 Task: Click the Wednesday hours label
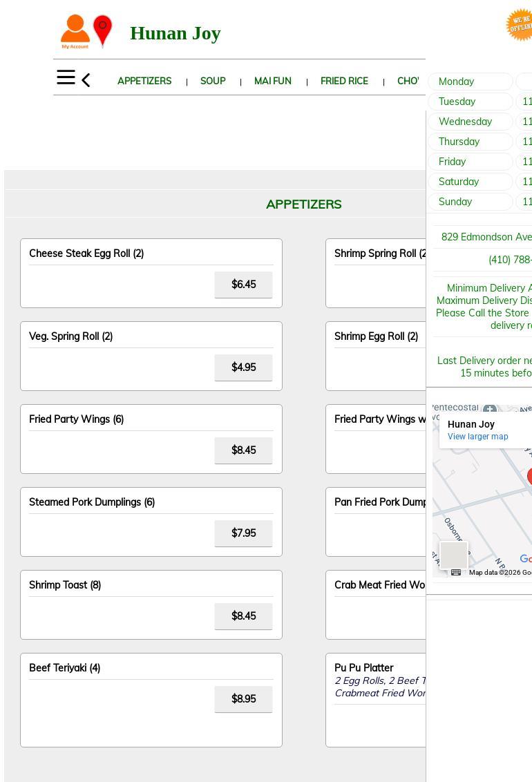[x=471, y=121]
